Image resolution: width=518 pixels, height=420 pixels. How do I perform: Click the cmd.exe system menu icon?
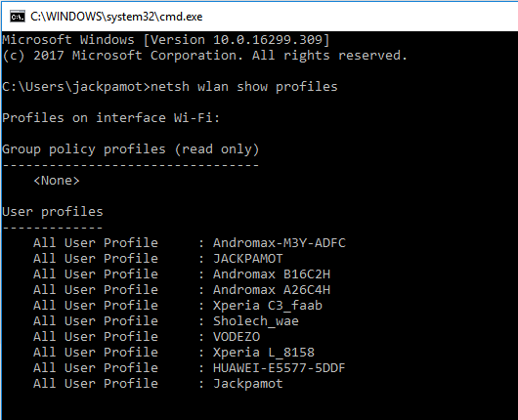click(18, 17)
